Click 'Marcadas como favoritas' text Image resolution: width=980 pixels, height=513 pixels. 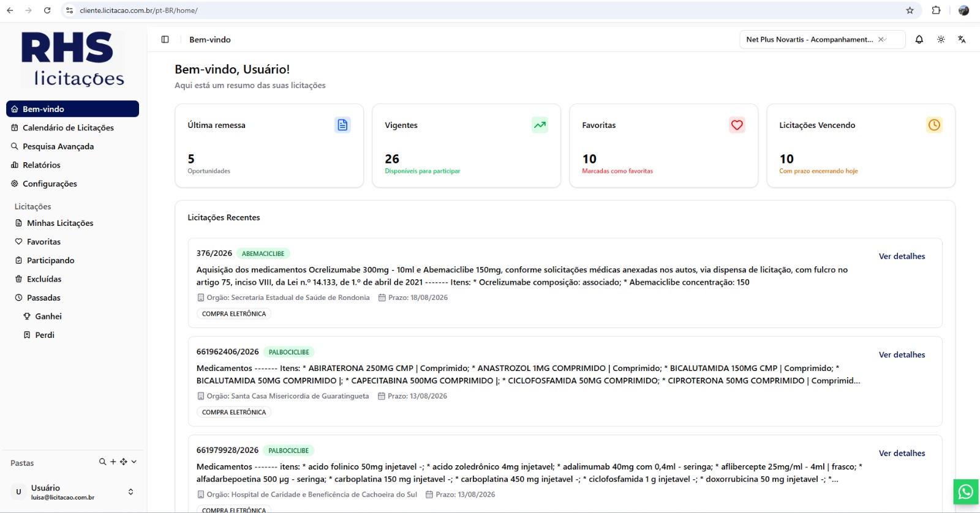617,171
